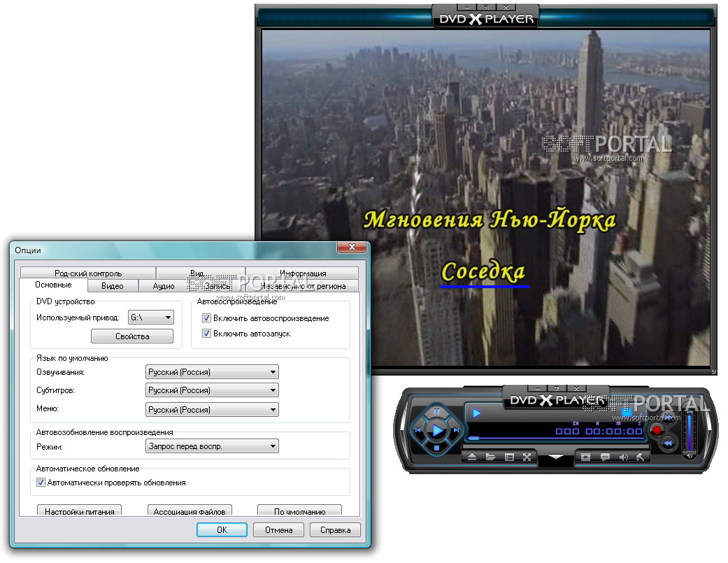Start recording with the red Record button

point(657,430)
